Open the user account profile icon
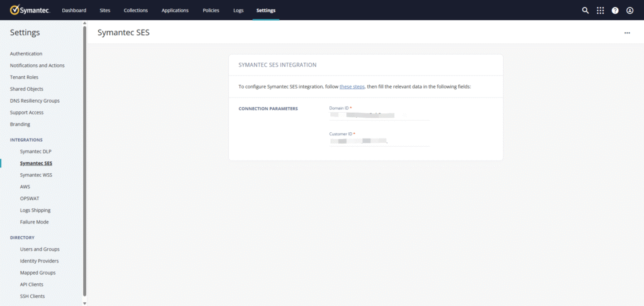The width and height of the screenshot is (644, 306). 630,11
